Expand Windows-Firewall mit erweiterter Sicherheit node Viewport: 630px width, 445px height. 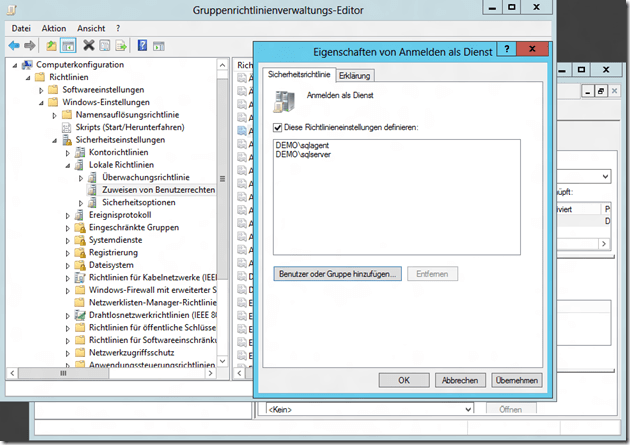tap(68, 290)
